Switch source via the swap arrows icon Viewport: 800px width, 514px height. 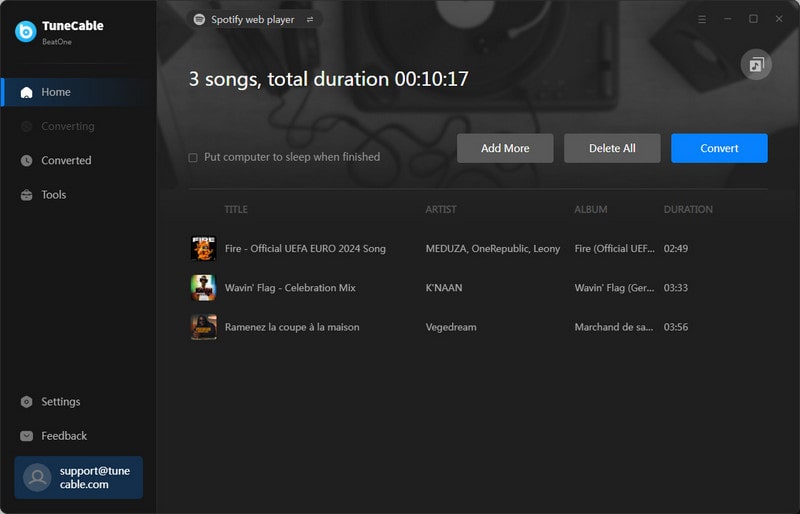click(x=310, y=19)
